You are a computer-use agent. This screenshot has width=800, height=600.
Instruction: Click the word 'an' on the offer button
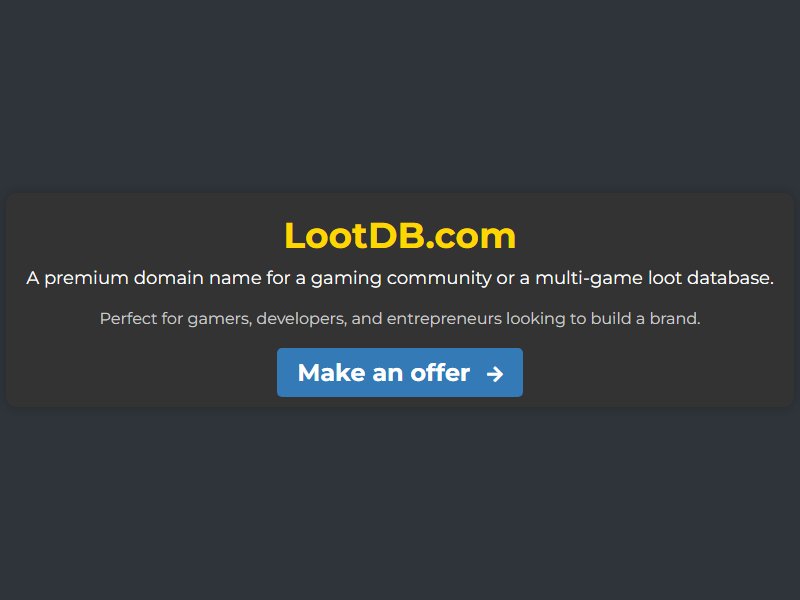pos(388,374)
